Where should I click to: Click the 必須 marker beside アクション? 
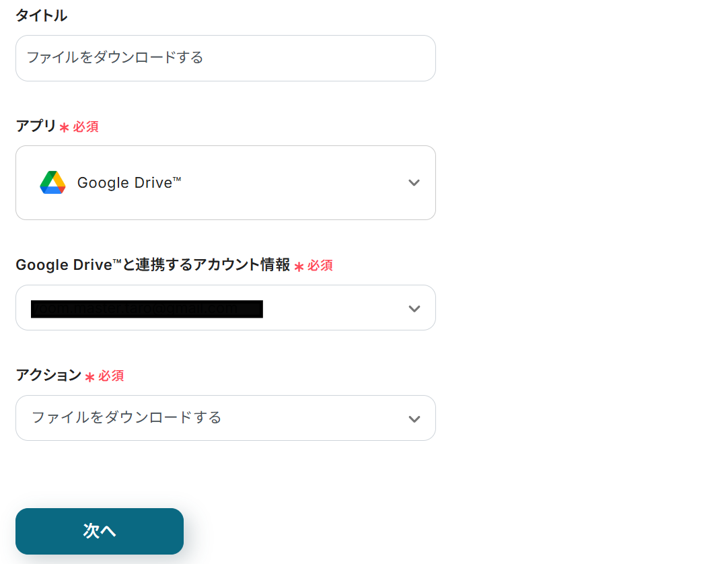pyautogui.click(x=111, y=376)
